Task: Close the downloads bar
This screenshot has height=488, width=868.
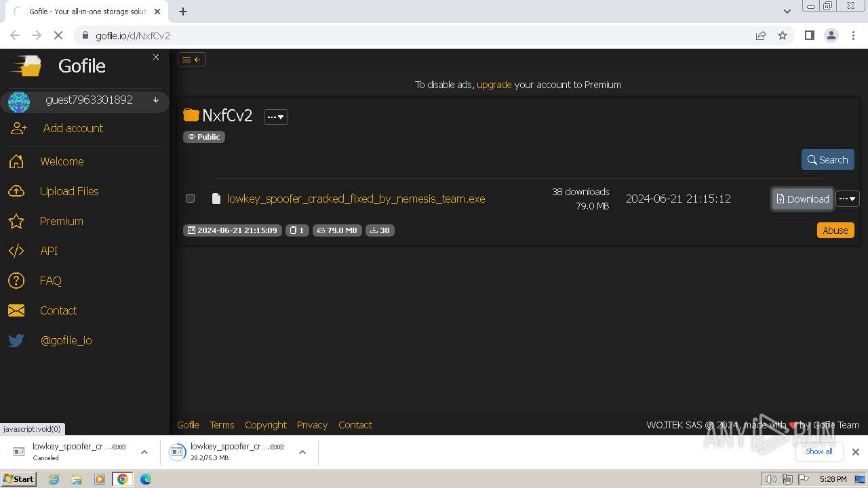Action: pos(855,452)
